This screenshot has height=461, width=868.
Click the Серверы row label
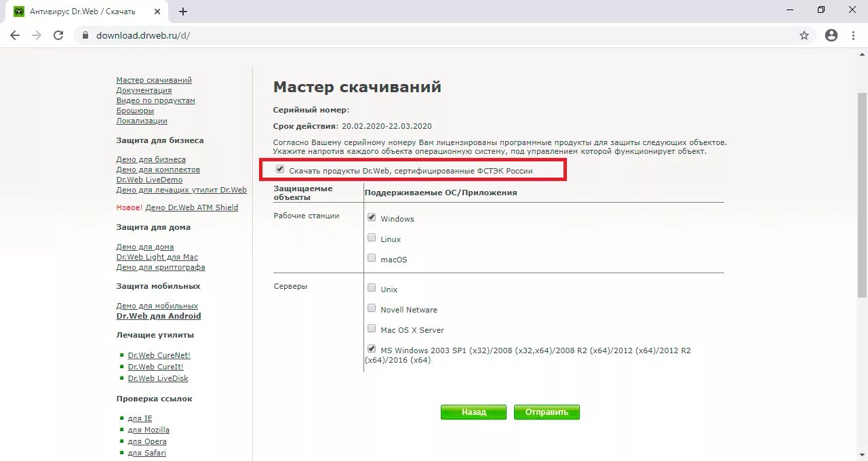point(290,286)
